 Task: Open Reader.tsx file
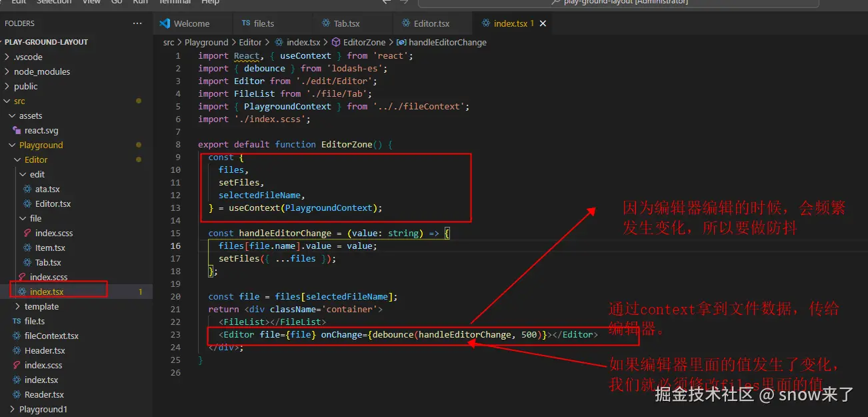tap(44, 394)
